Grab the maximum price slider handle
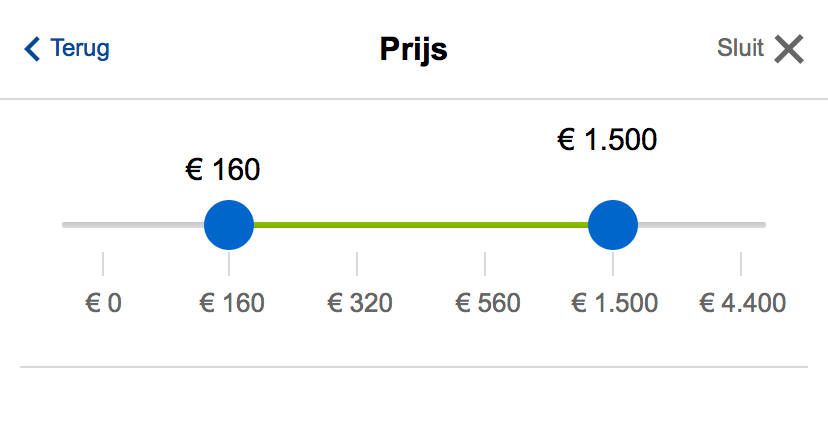 pyautogui.click(x=613, y=225)
